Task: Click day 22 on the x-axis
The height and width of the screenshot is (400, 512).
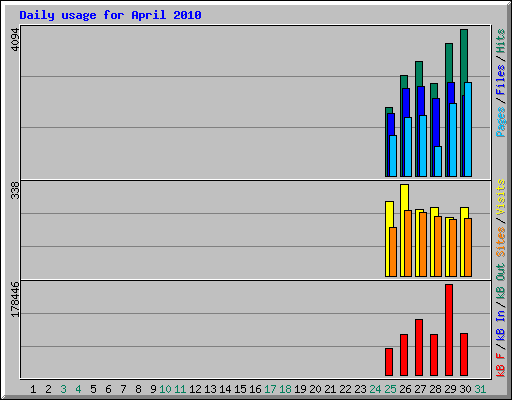Action: pos(345,389)
